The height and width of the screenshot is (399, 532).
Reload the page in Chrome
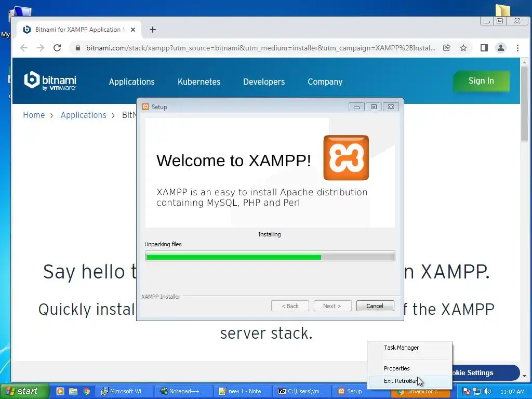click(57, 48)
